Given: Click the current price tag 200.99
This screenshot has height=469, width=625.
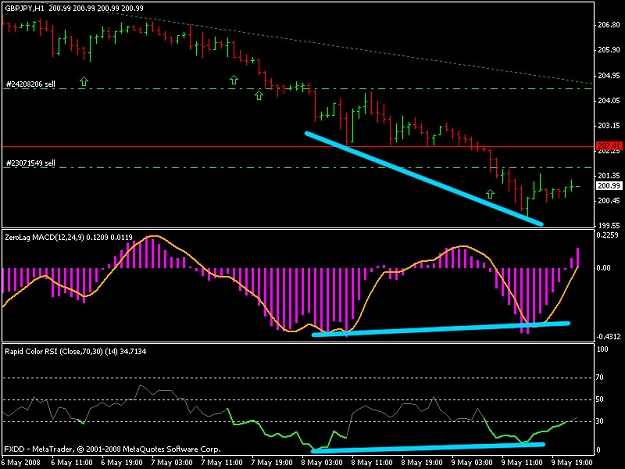Looking at the screenshot, I should (x=609, y=186).
